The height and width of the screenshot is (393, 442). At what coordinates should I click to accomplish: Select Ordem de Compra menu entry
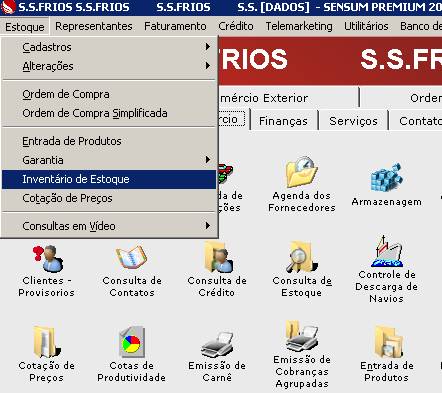pos(109,94)
